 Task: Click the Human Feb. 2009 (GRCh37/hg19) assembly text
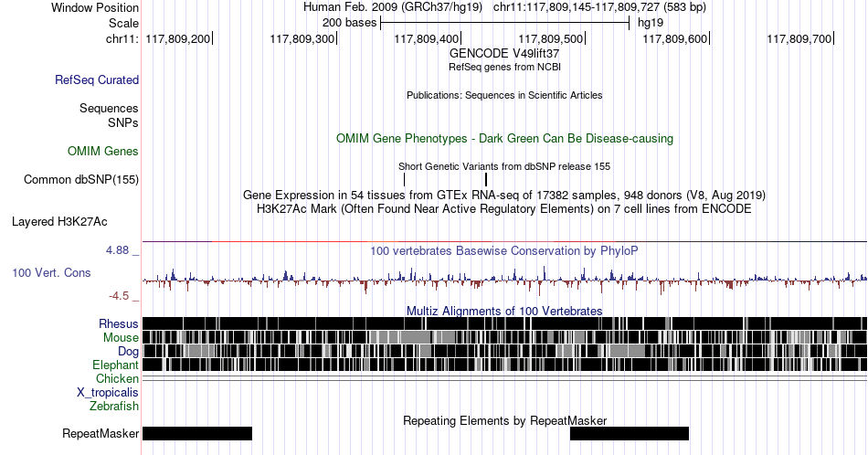[393, 7]
